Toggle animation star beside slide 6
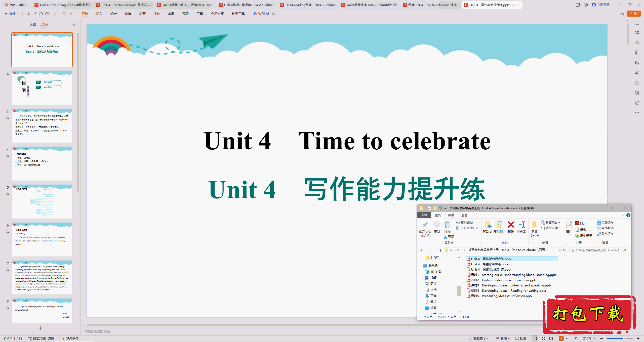Image resolution: width=644 pixels, height=342 pixels. tap(8, 232)
